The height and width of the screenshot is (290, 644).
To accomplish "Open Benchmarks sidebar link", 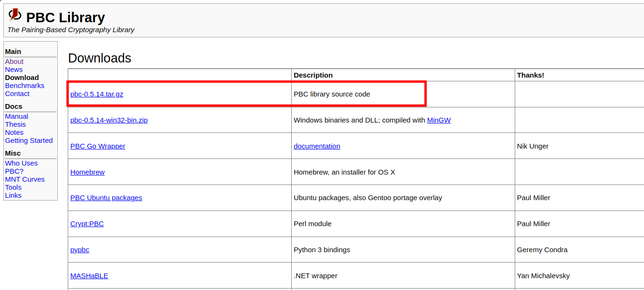I will coord(25,86).
